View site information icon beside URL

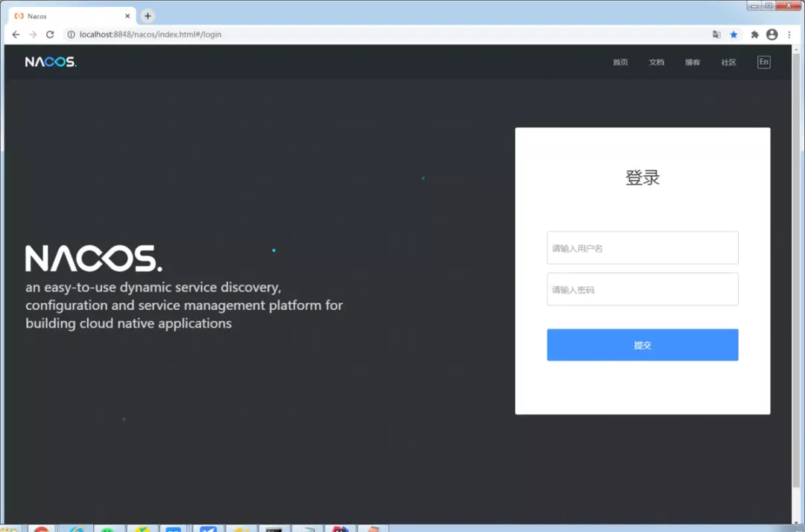point(71,34)
